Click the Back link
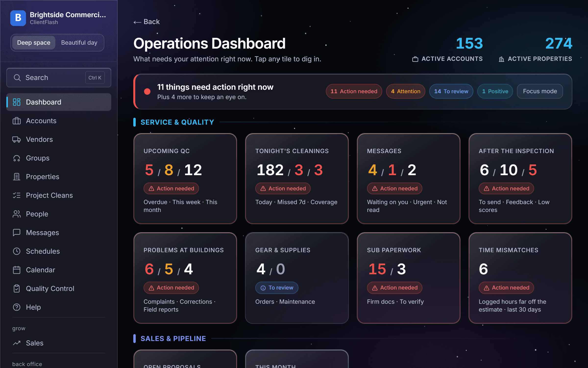588x368 pixels. [147, 22]
